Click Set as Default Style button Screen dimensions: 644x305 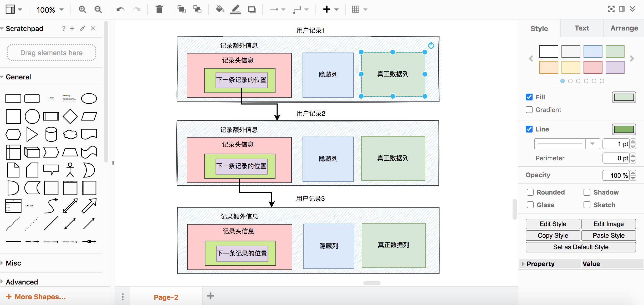581,247
